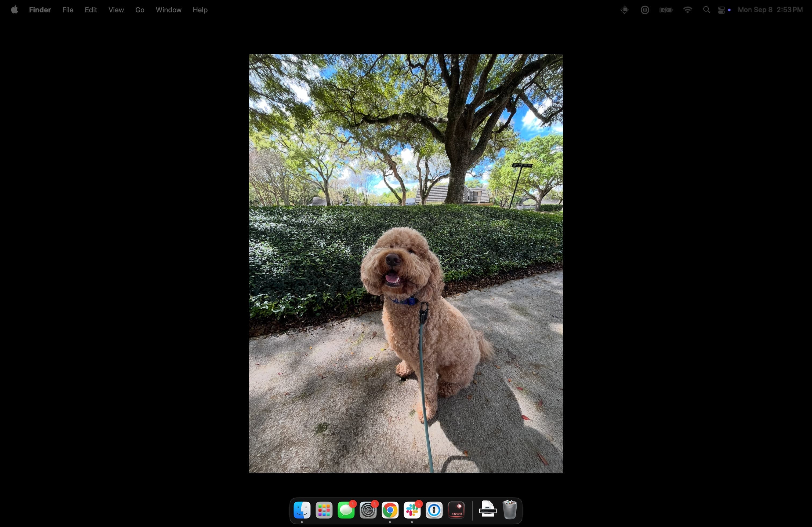Click the 1Password menu bar icon
This screenshot has width=812, height=527.
645,10
